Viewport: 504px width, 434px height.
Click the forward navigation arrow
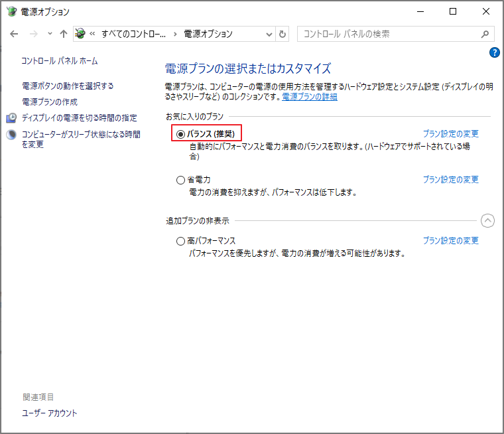[33, 34]
